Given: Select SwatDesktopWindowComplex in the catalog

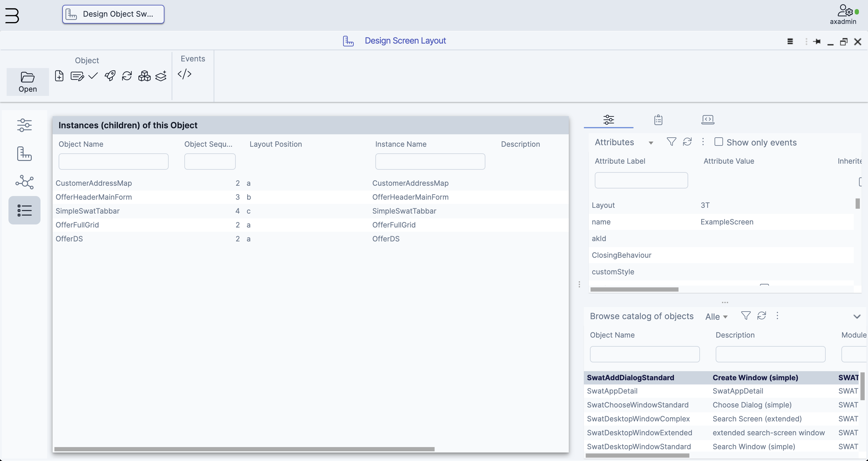Looking at the screenshot, I should pos(721,419).
